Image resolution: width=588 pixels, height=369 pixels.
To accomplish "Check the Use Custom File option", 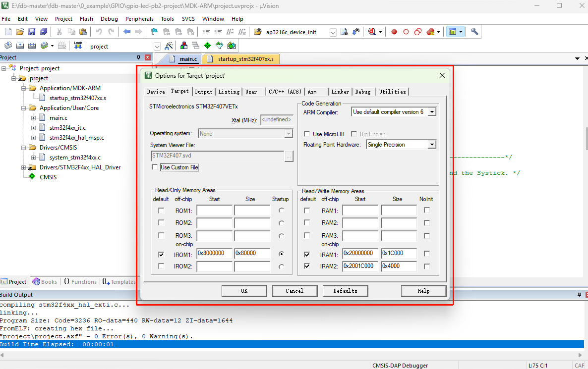I will click(155, 167).
